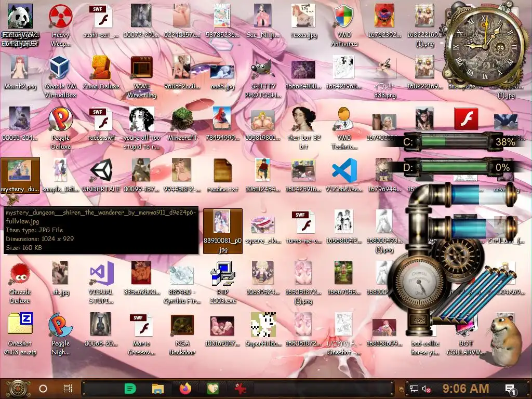The image size is (532, 399).
Task: Open the steampunk Start button
Action: point(18,389)
